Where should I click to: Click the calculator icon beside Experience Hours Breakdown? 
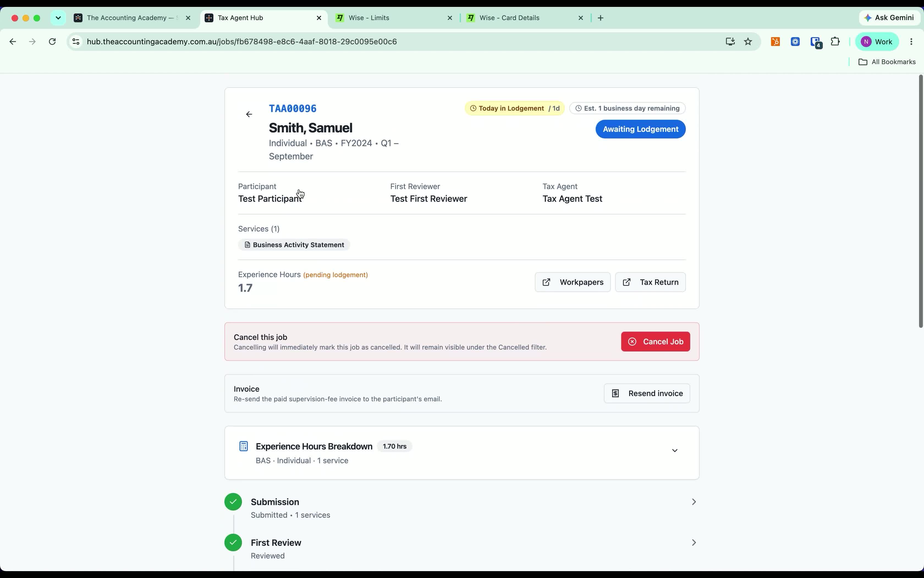pyautogui.click(x=244, y=446)
